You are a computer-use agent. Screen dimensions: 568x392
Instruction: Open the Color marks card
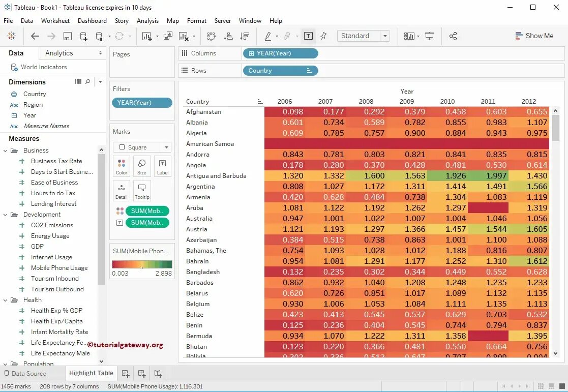coord(122,167)
